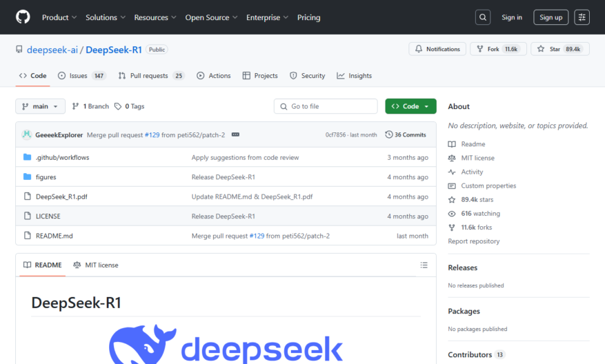Select the MIT license tab above the README

click(96, 265)
